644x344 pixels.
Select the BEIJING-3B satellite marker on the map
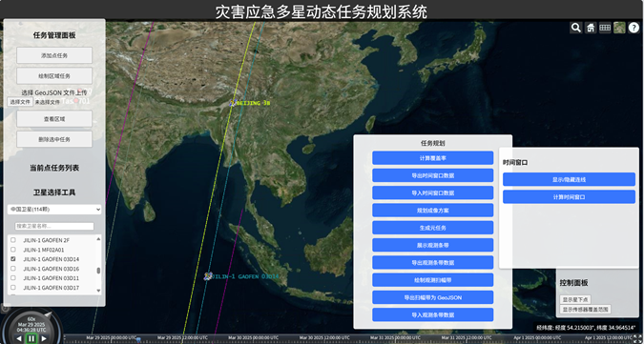[233, 103]
